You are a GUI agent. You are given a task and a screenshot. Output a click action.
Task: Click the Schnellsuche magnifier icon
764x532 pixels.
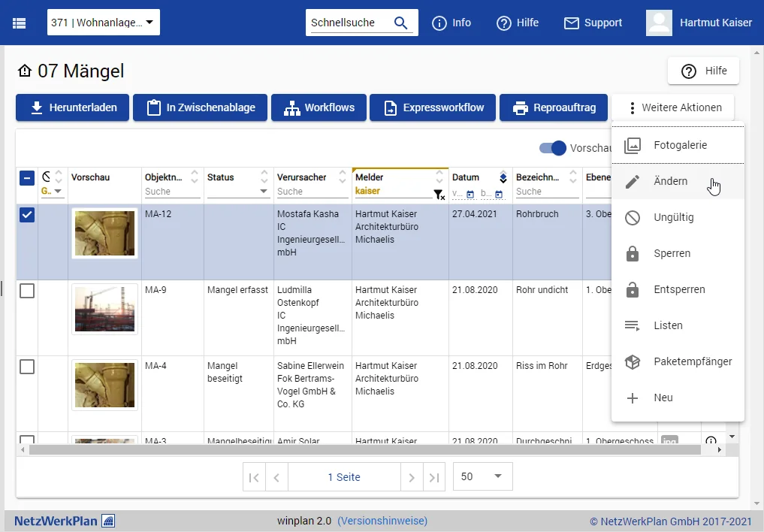point(400,23)
